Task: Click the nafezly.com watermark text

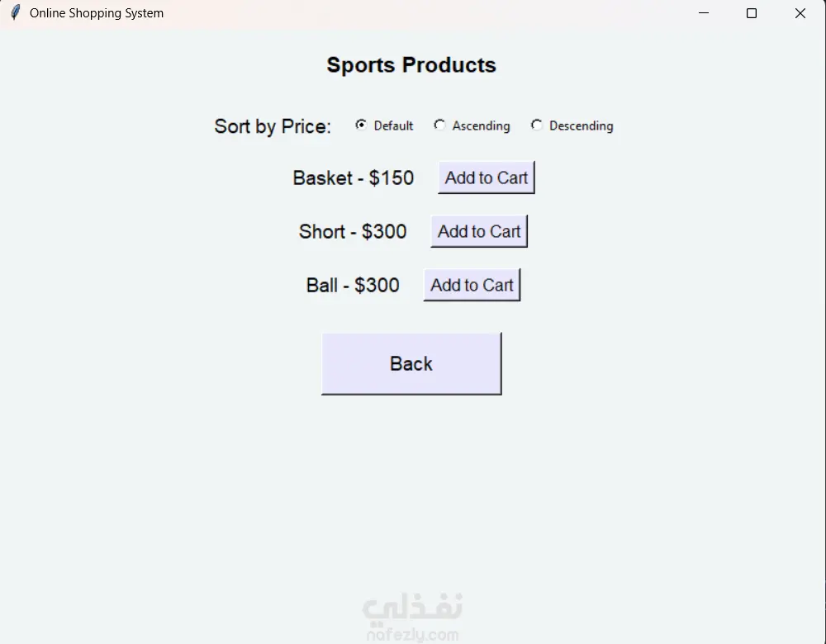Action: (x=412, y=635)
